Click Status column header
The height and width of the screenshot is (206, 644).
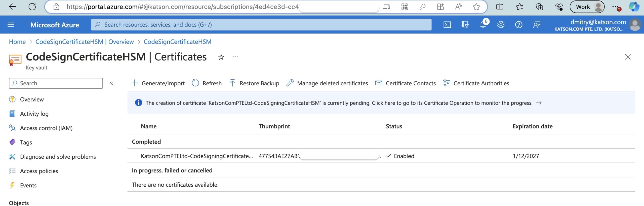tap(394, 126)
